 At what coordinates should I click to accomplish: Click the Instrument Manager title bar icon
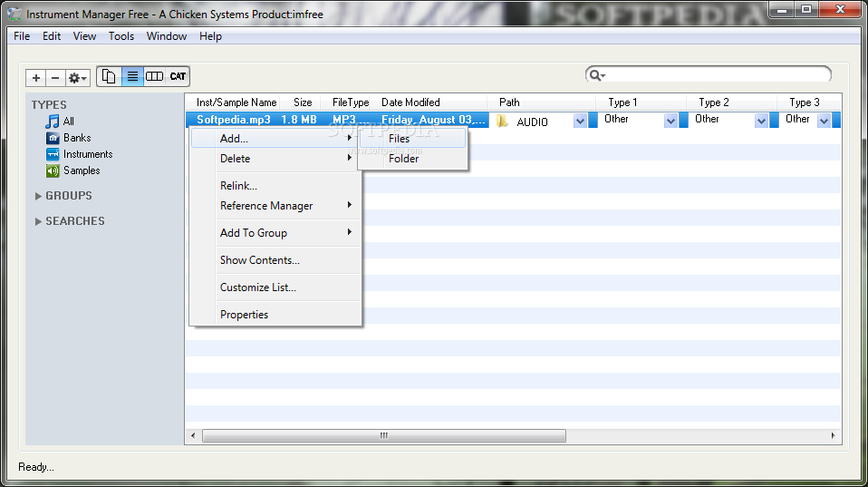click(x=14, y=14)
